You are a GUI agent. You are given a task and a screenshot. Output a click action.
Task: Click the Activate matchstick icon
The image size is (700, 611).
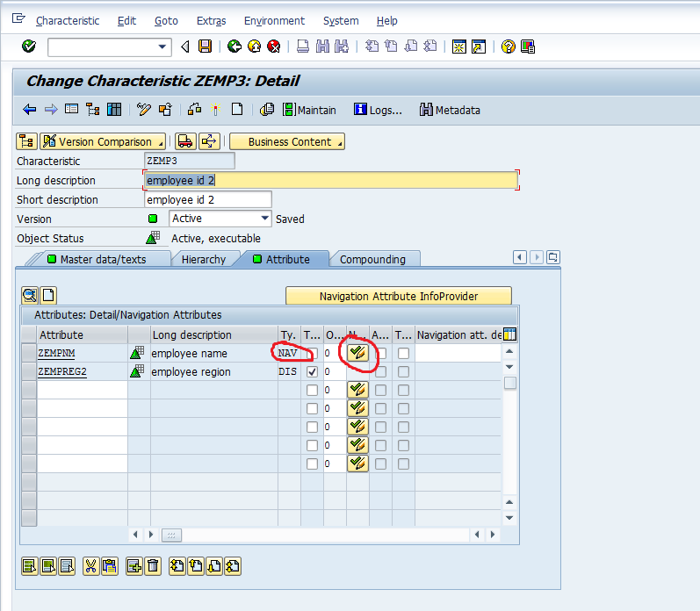click(x=216, y=110)
